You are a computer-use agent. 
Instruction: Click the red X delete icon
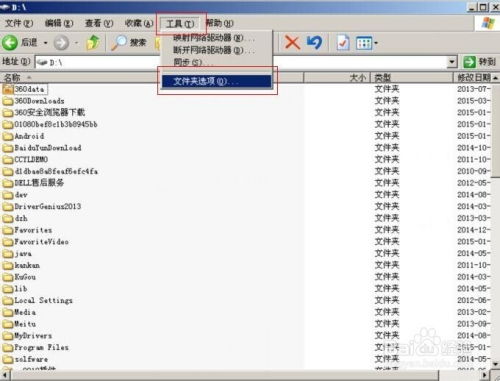292,43
